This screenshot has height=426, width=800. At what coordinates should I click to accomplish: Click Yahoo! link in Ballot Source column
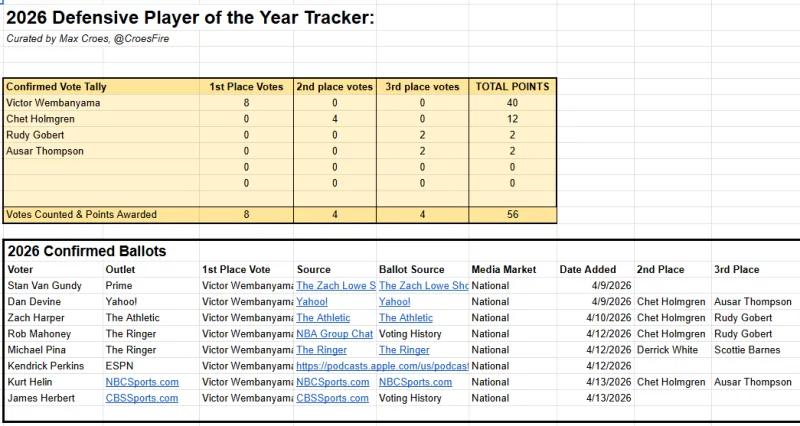pyautogui.click(x=394, y=302)
